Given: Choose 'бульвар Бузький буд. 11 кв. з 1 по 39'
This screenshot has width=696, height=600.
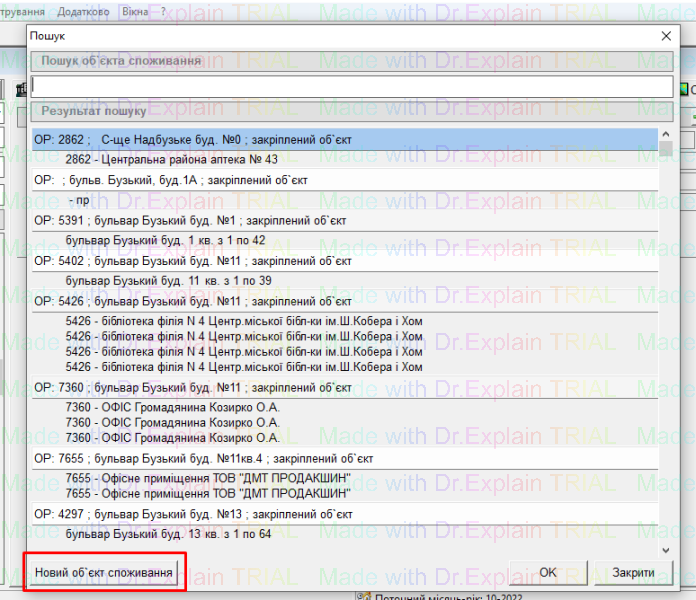Looking at the screenshot, I should point(169,281).
